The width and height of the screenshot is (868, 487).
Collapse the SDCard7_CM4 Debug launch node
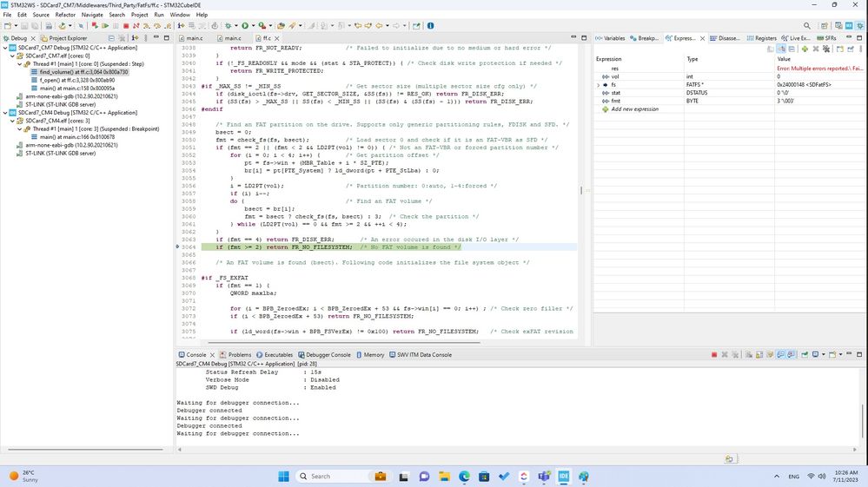point(5,113)
